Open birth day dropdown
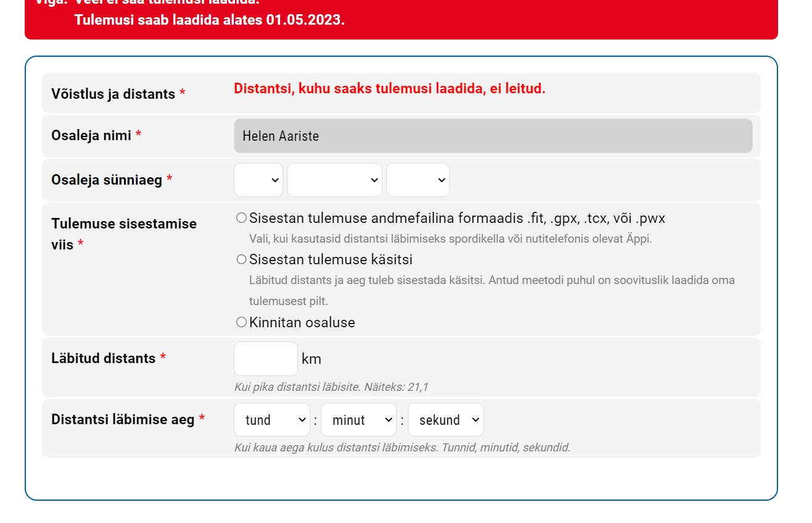 (259, 180)
